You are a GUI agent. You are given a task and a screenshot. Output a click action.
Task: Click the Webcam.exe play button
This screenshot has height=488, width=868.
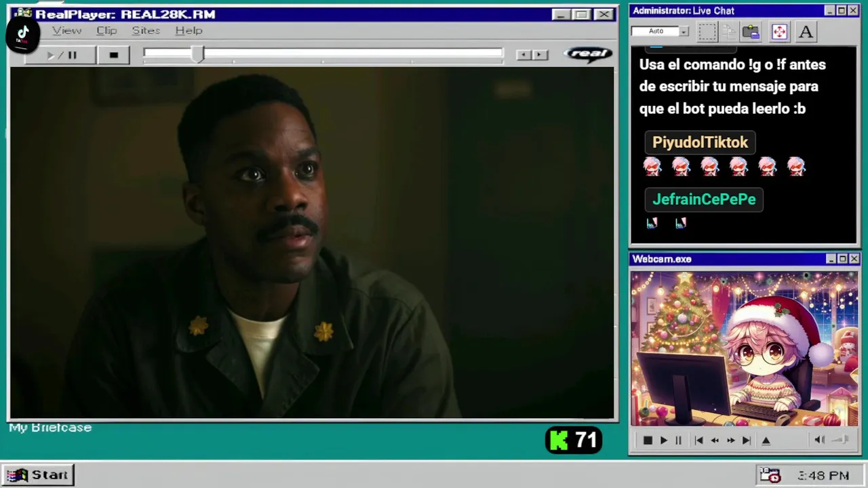coord(663,441)
